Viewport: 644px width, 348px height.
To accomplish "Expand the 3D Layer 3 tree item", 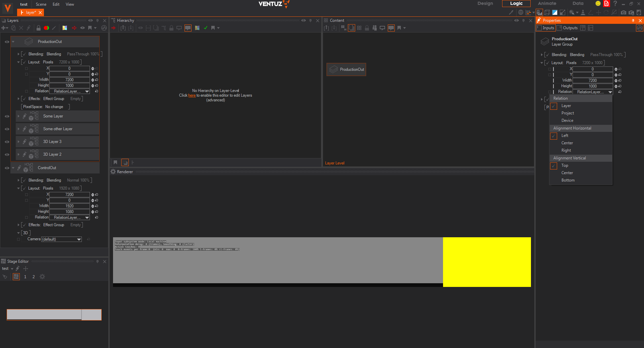I will pyautogui.click(x=18, y=142).
